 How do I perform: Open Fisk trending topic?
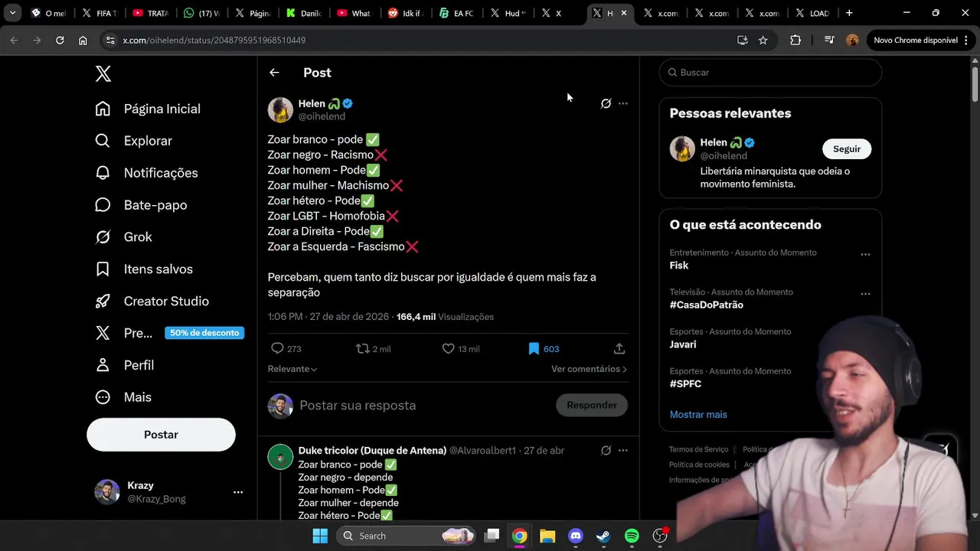pyautogui.click(x=679, y=266)
